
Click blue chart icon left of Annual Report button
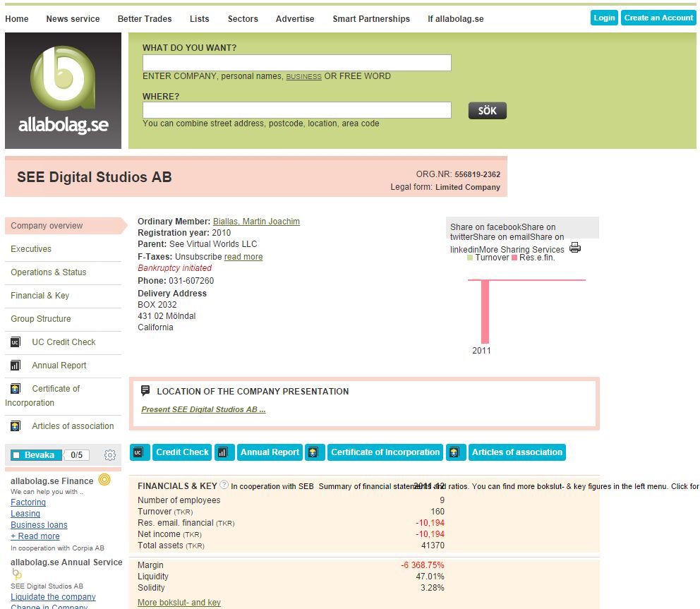tap(224, 452)
